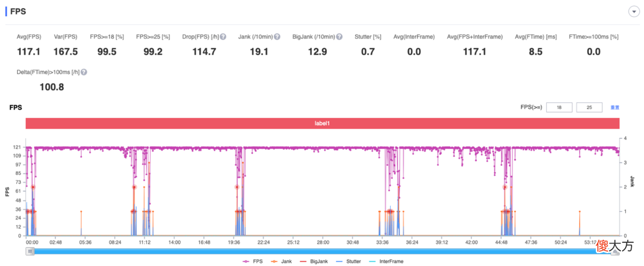644x266 pixels.
Task: Click the blue reset link beside thresholds
Action: (615, 107)
